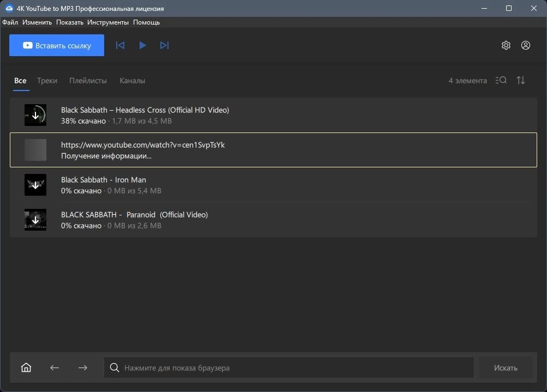Screen dimensions: 547x392
Task: Click the 0 MB из 2,6 MB text
Action: point(134,226)
